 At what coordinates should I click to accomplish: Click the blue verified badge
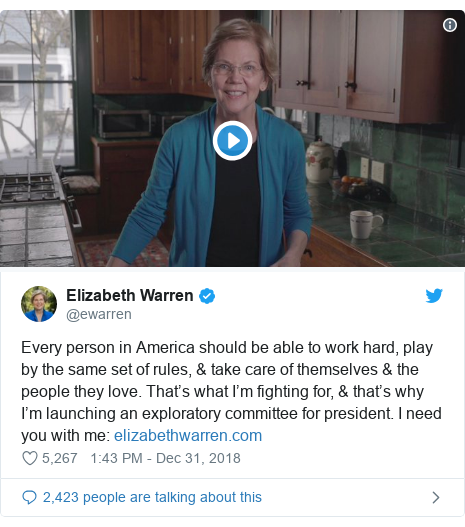207,296
